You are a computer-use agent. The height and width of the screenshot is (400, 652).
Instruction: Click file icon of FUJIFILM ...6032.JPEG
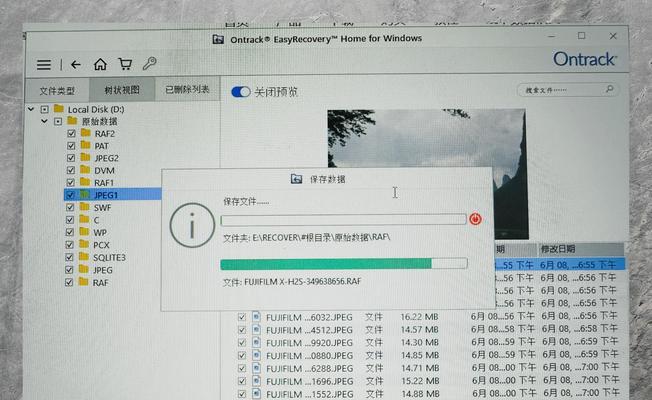point(257,316)
